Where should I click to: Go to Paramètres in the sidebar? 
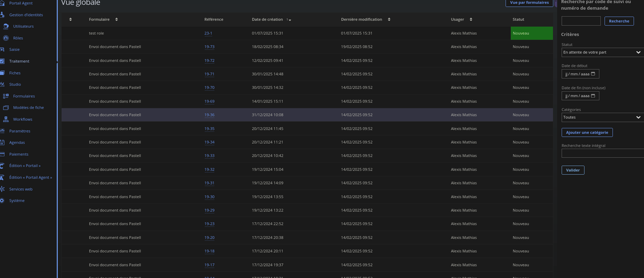[19, 131]
